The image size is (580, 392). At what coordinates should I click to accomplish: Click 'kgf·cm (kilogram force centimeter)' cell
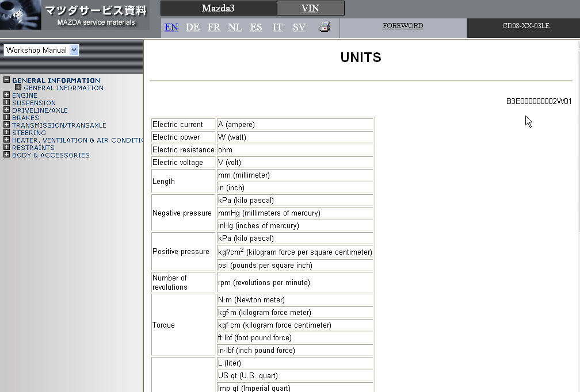295,325
